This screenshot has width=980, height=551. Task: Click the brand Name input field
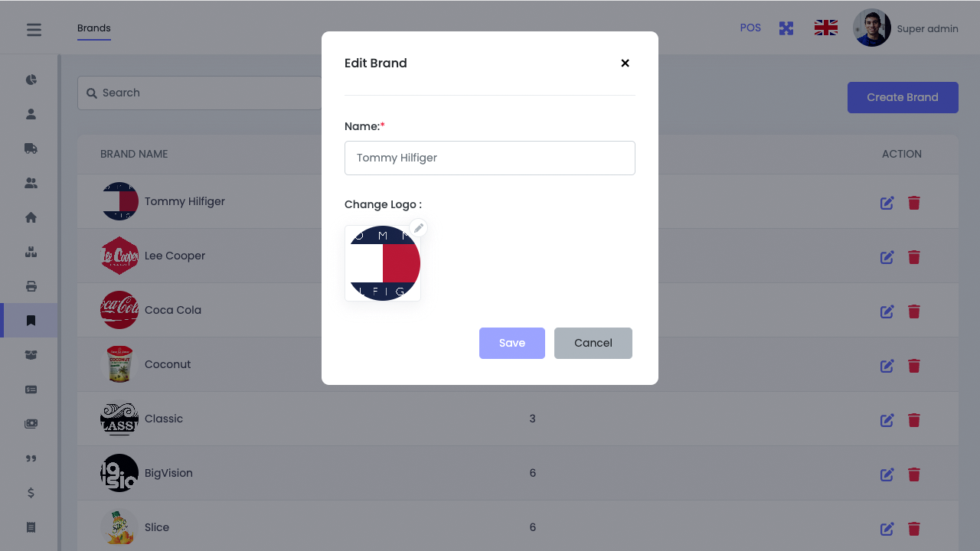[490, 158]
